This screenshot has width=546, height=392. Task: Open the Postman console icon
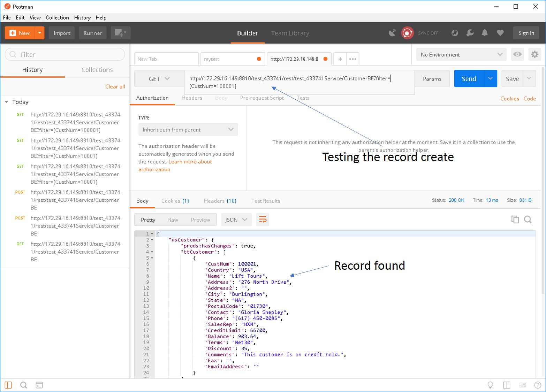pos(39,385)
